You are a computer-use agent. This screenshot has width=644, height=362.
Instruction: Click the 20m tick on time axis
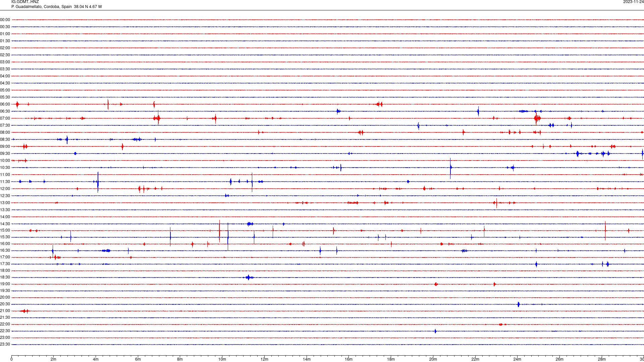pyautogui.click(x=433, y=359)
